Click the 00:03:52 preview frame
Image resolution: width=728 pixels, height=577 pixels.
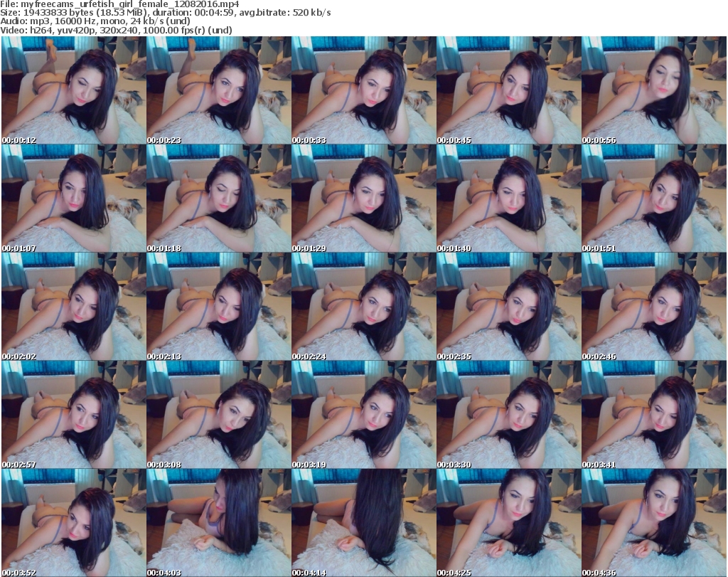[74, 523]
